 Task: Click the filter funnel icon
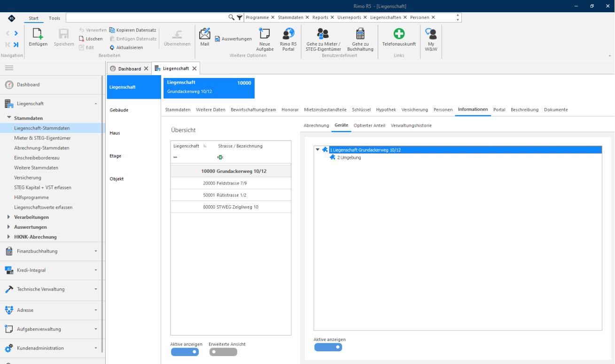pos(240,17)
